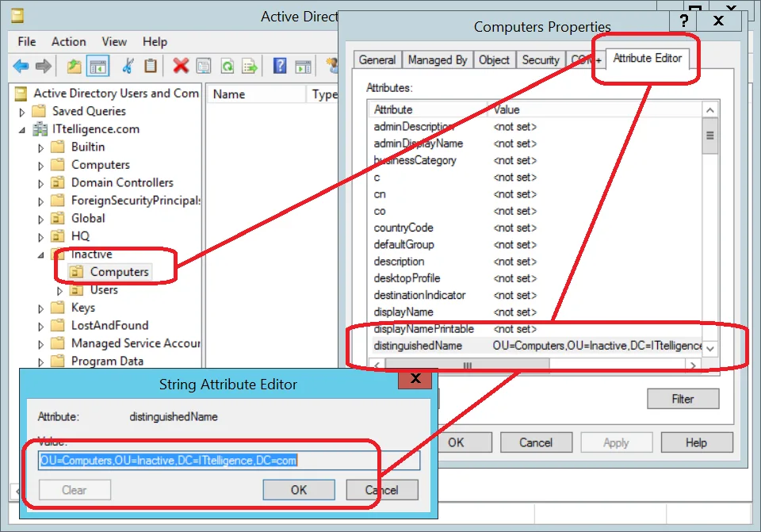Click Cancel in Computers Properties dialog
Image resolution: width=761 pixels, height=532 pixels.
(536, 442)
